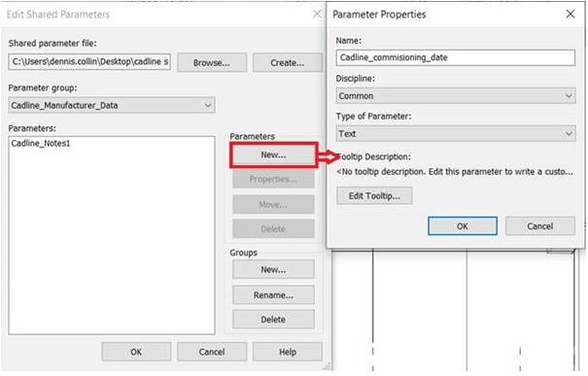This screenshot has height=376, width=588.
Task: Click the Edit Tooltip button
Action: click(374, 195)
